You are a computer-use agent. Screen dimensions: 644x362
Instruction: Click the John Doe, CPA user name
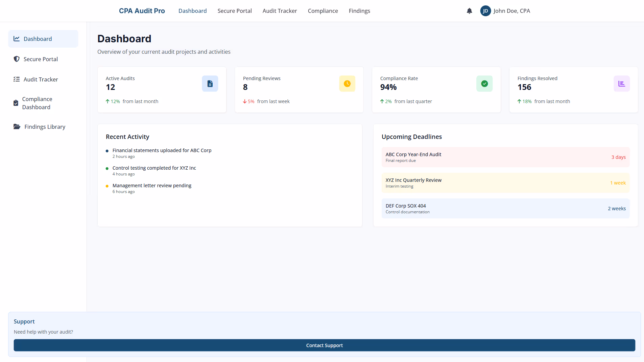pyautogui.click(x=512, y=11)
